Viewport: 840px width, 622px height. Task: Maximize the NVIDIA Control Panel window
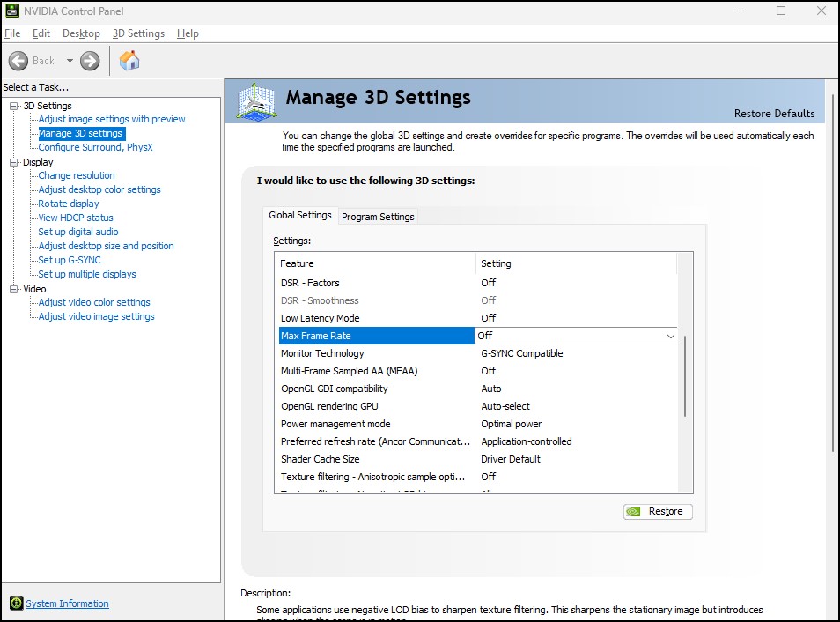click(781, 11)
